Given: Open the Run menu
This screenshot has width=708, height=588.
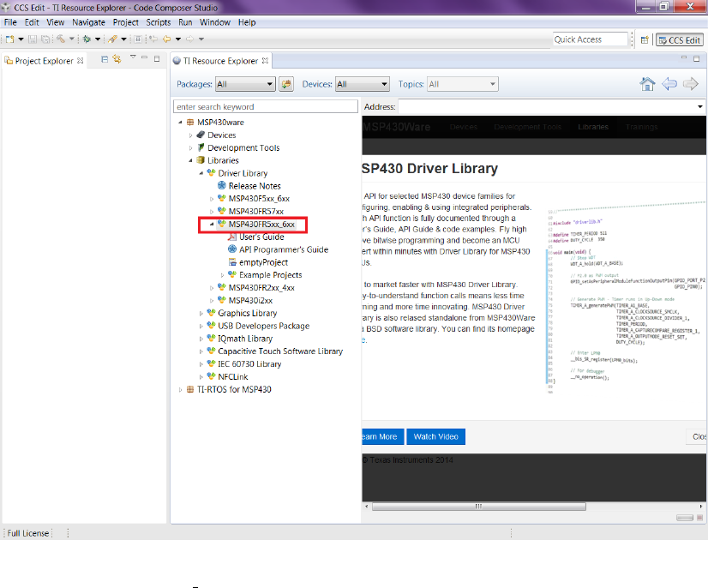Looking at the screenshot, I should (185, 22).
